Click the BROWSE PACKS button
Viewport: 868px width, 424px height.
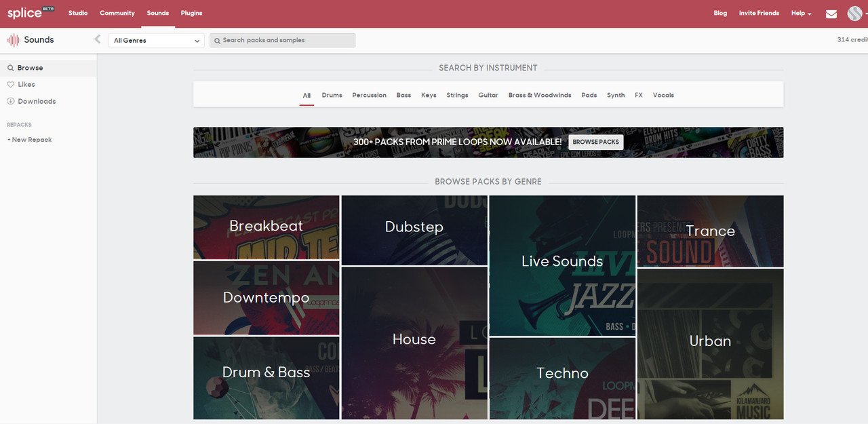click(596, 142)
